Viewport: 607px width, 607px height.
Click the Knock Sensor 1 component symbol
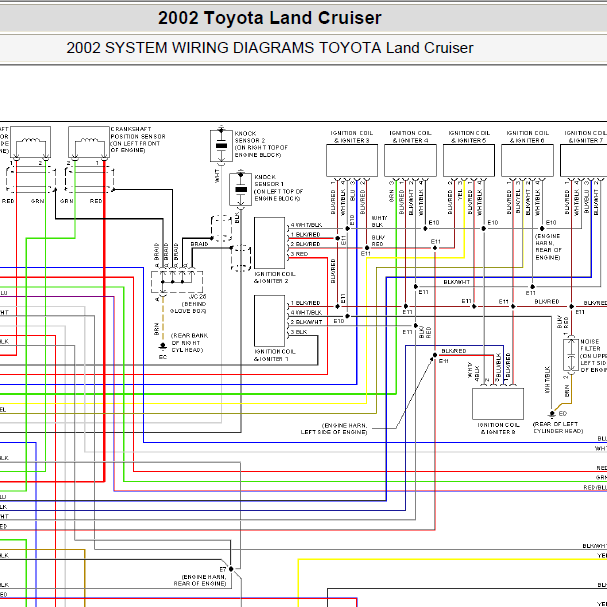[x=240, y=189]
